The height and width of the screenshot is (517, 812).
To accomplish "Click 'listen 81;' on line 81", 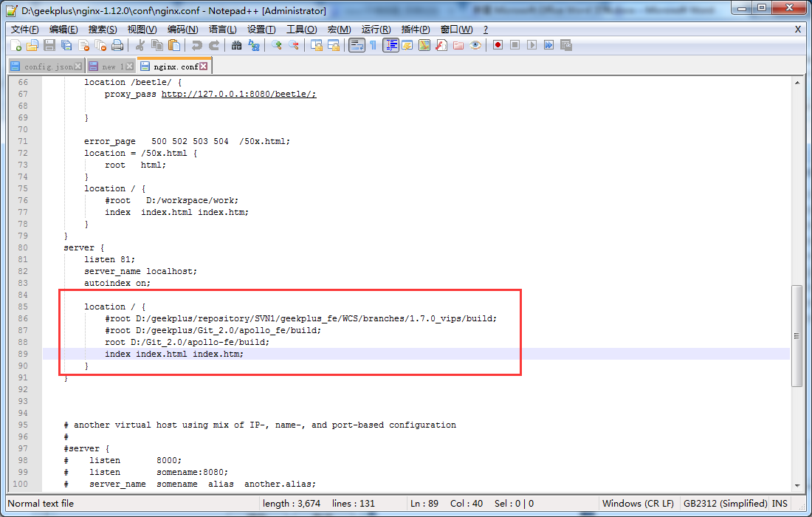I will [110, 259].
